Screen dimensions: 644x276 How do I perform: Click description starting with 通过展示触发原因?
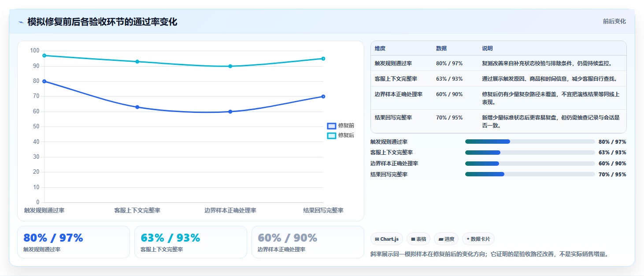point(550,79)
